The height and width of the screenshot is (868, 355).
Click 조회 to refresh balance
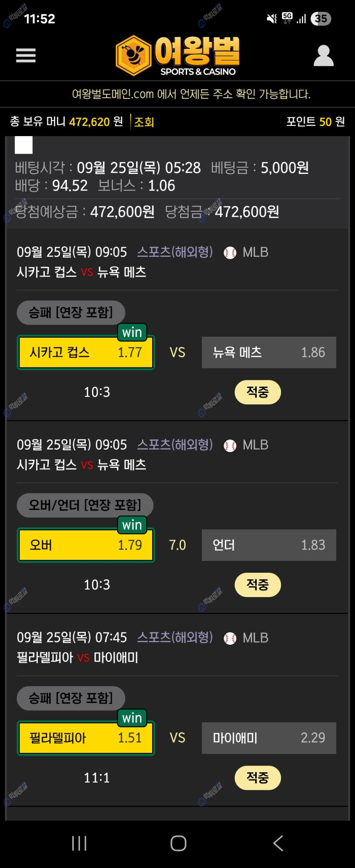pyautogui.click(x=144, y=122)
